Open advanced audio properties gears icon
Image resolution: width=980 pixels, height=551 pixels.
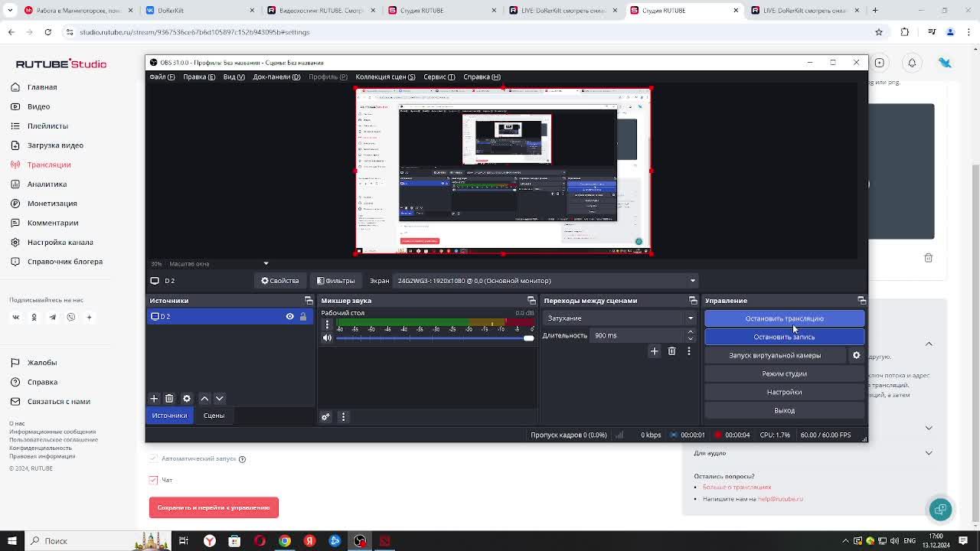(325, 417)
